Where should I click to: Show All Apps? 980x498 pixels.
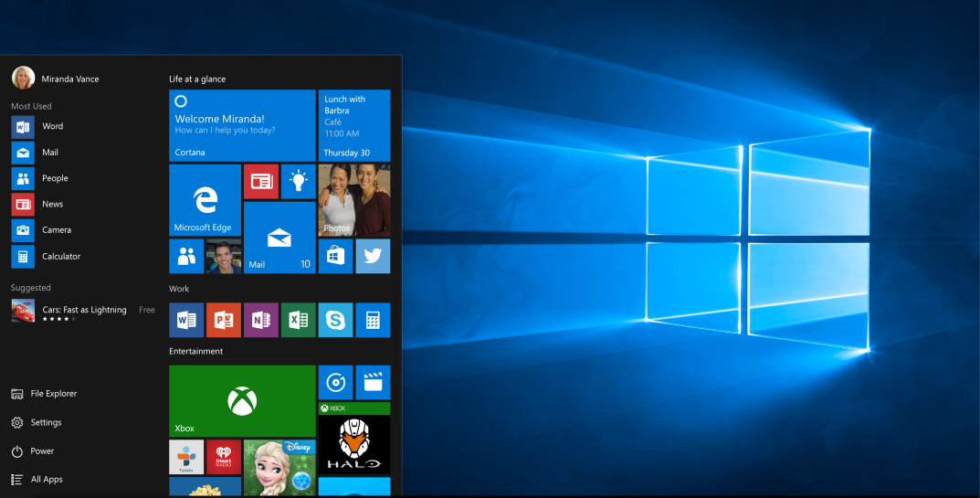click(37, 480)
